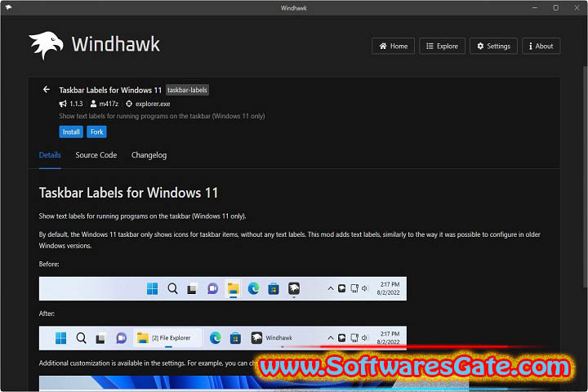Screen dimensions: 588x392
Task: Click the Start icon in After image
Action: (x=60, y=338)
